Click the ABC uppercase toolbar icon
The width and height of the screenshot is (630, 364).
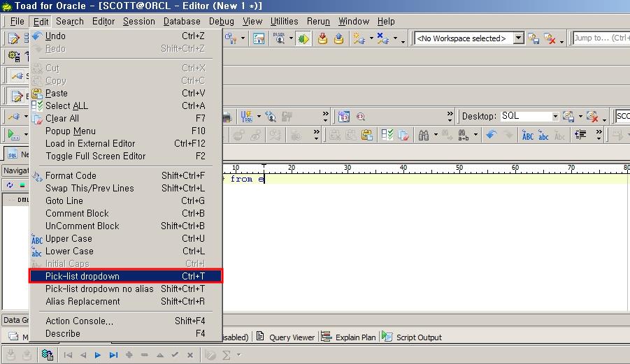(527, 136)
